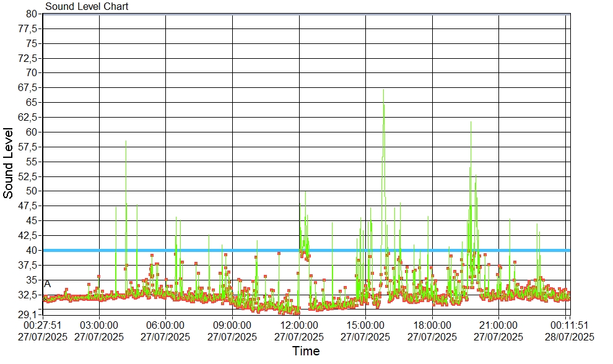
Task: Click the 15:00:00 time label
Action: coord(365,324)
